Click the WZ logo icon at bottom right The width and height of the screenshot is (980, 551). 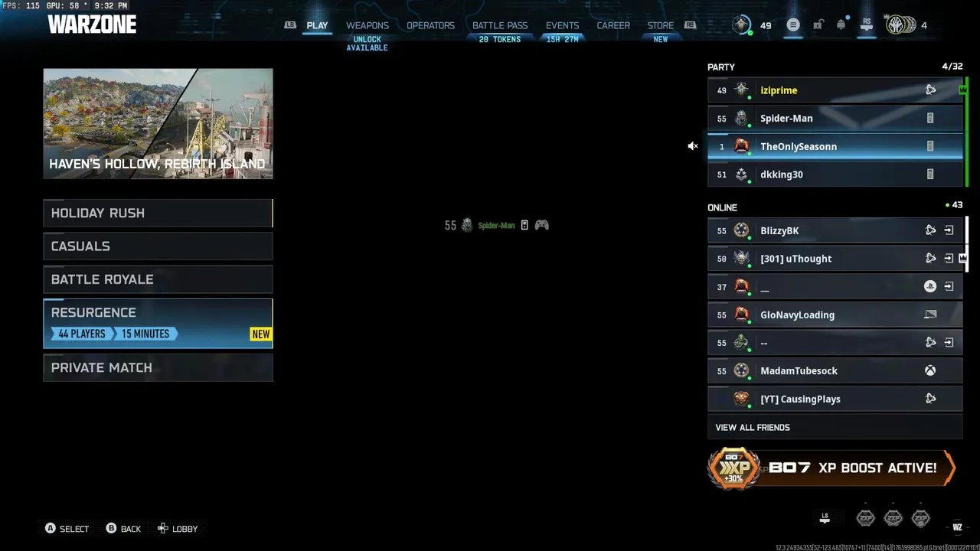coord(957,527)
